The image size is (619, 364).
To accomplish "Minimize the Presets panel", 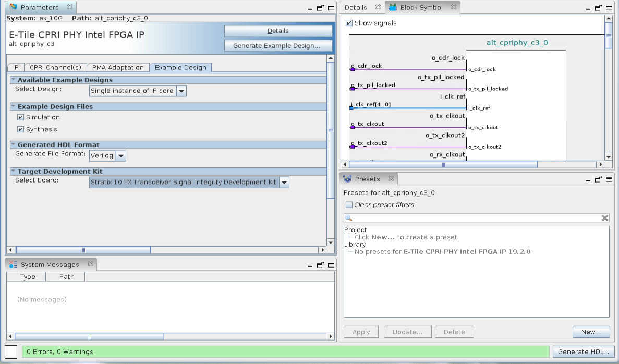I will (588, 179).
